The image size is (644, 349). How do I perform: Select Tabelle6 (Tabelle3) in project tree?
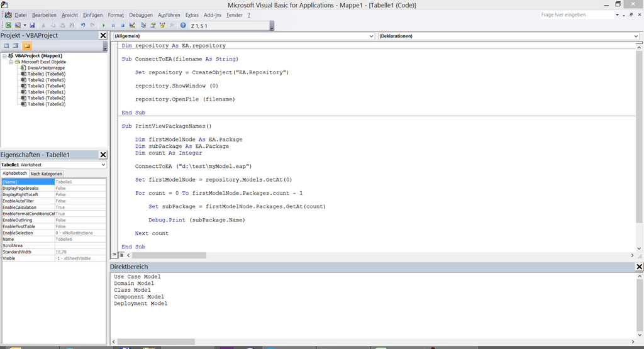click(47, 104)
